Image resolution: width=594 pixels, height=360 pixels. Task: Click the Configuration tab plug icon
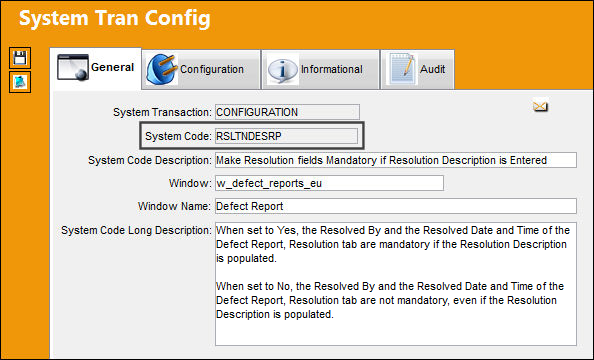click(162, 69)
